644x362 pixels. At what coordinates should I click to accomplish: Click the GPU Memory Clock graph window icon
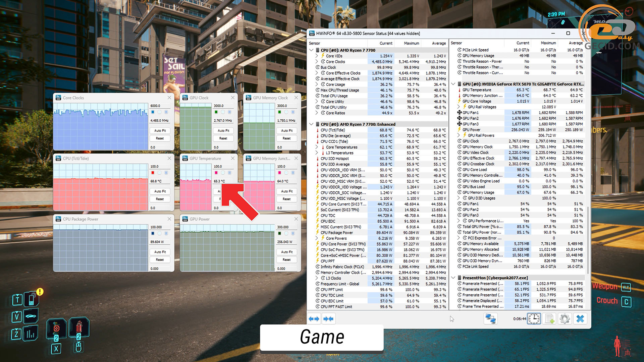[x=249, y=98]
